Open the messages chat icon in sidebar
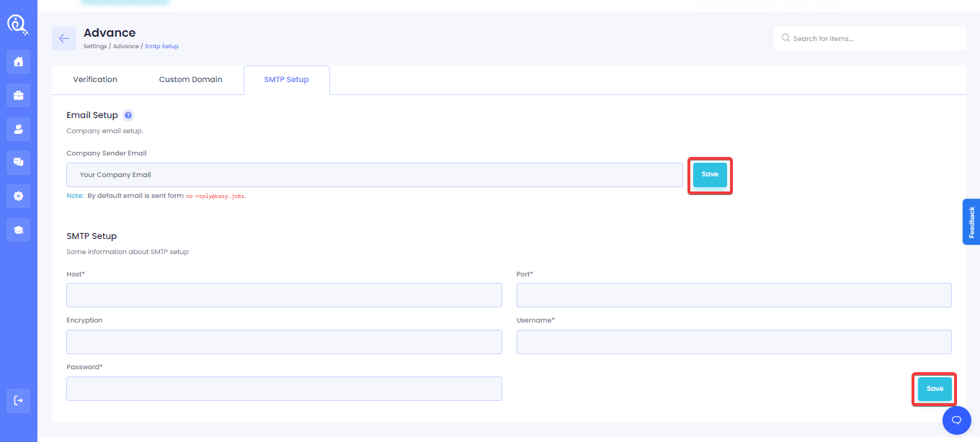The height and width of the screenshot is (442, 980). click(x=19, y=163)
